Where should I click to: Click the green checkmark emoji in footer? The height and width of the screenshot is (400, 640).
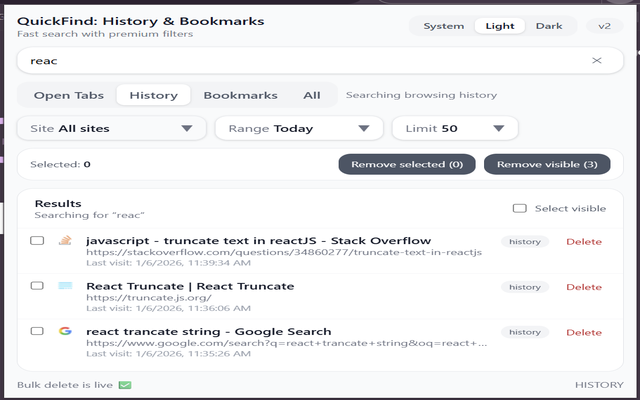(125, 385)
